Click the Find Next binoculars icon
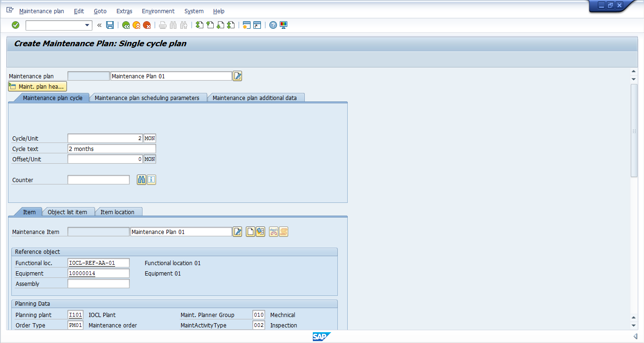 click(x=184, y=25)
